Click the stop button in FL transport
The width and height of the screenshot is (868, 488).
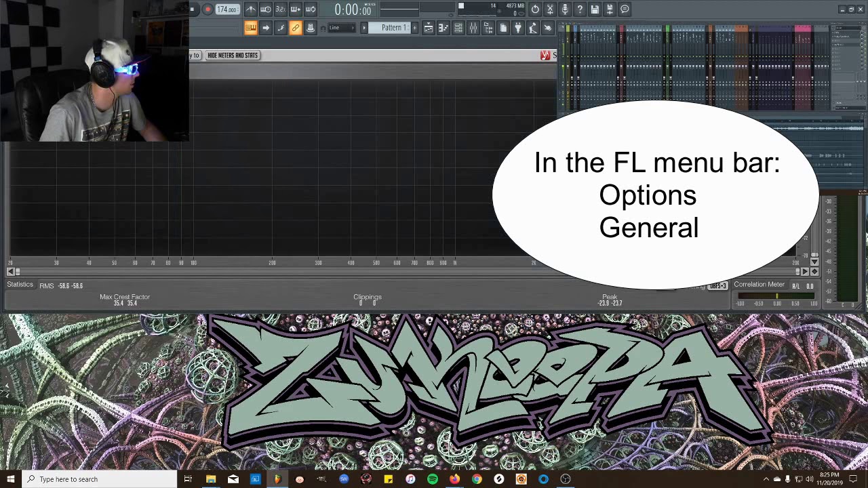click(193, 9)
